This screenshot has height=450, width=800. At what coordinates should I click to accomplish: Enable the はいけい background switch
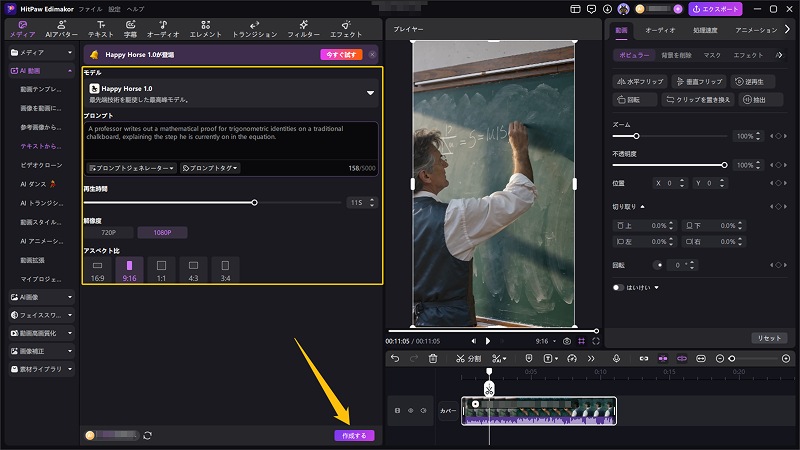pos(618,287)
